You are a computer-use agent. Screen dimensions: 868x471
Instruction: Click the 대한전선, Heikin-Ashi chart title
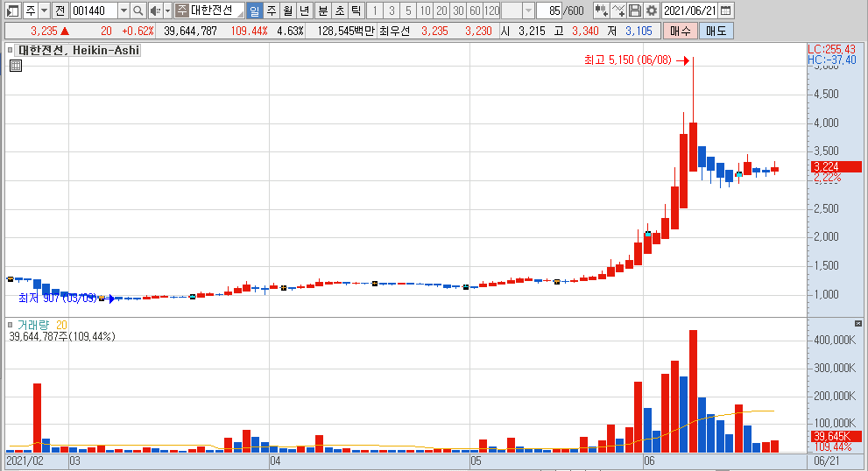79,51
